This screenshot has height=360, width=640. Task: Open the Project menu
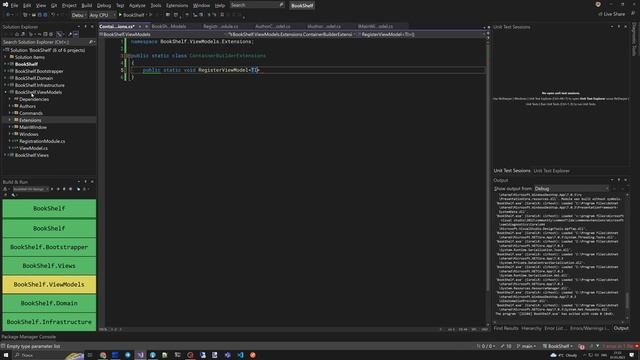(69, 5)
